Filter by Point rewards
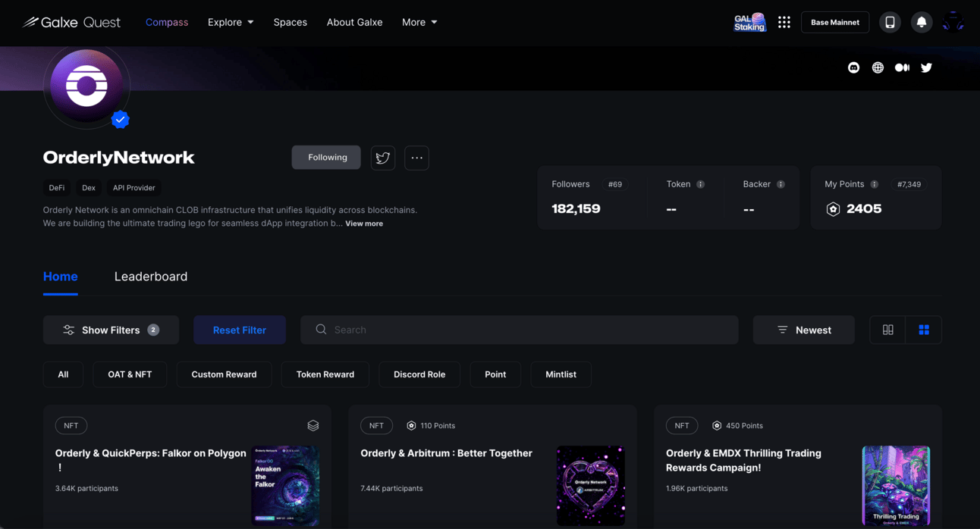 [x=495, y=374]
